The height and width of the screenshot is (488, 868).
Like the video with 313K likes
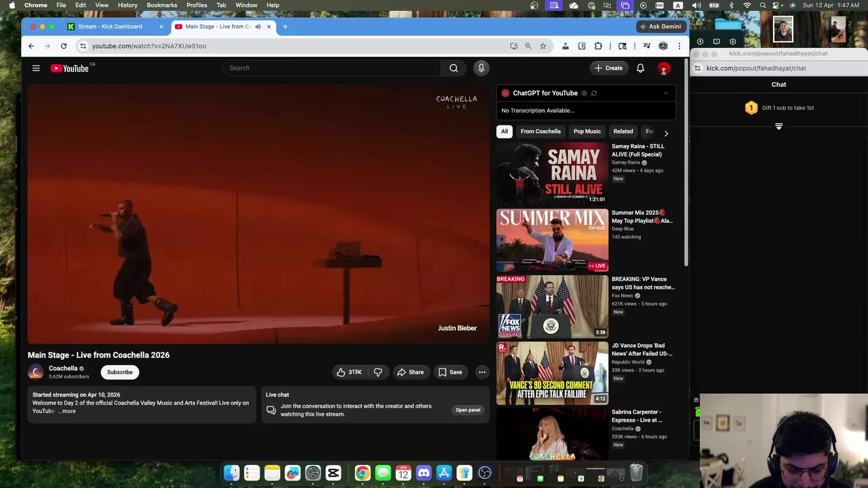pyautogui.click(x=350, y=372)
